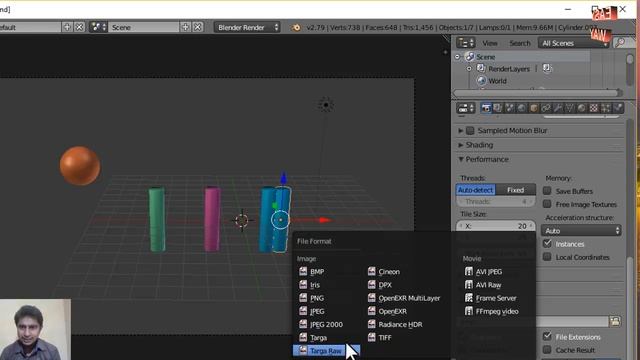Enable Sampled Motion Blur checkbox

click(x=470, y=131)
